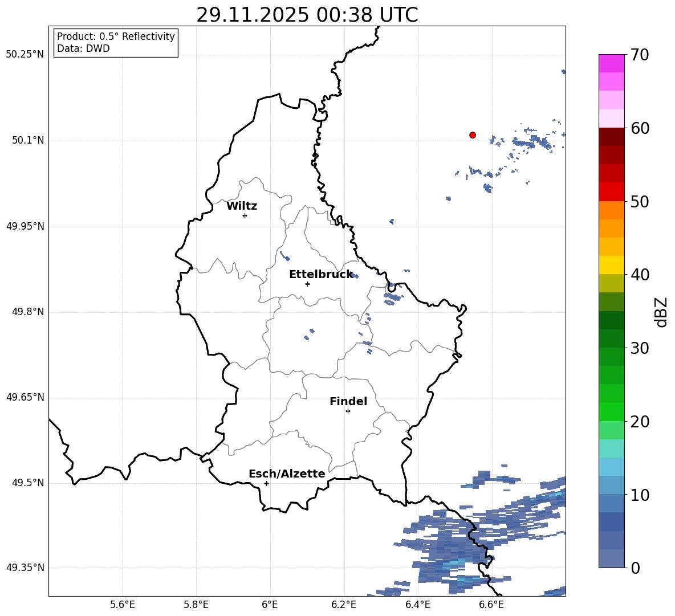Click the 49.5°N latitude label
Screen dimensions: 675x616
28,483
